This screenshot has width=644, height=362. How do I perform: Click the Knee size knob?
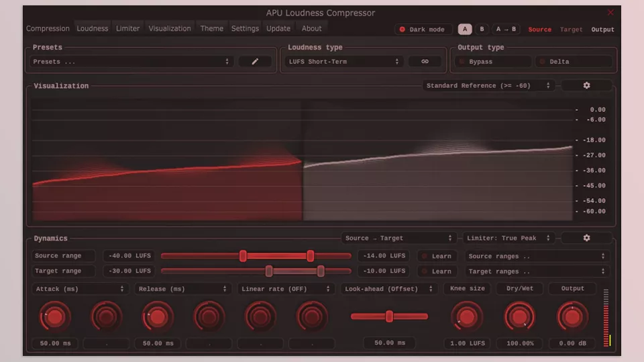pos(467,317)
